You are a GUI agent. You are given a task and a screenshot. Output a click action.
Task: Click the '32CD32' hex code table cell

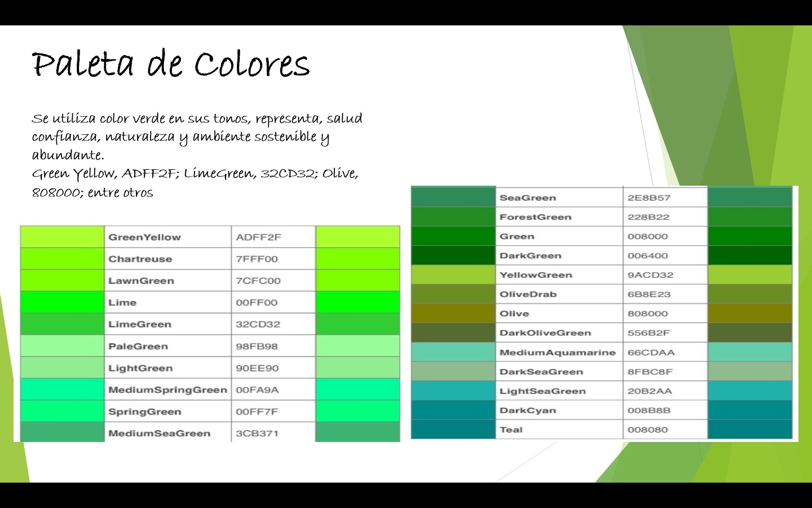tap(273, 325)
